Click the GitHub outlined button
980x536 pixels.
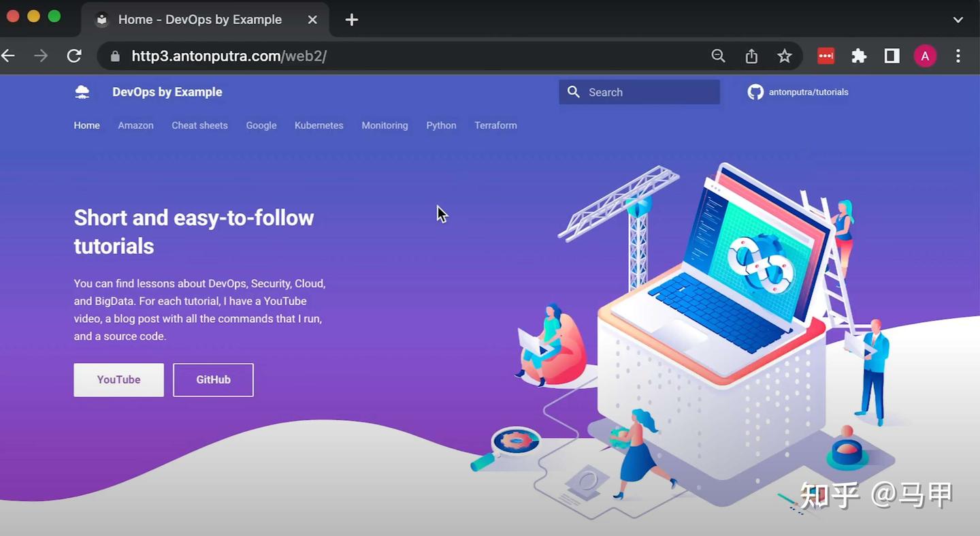coord(213,379)
